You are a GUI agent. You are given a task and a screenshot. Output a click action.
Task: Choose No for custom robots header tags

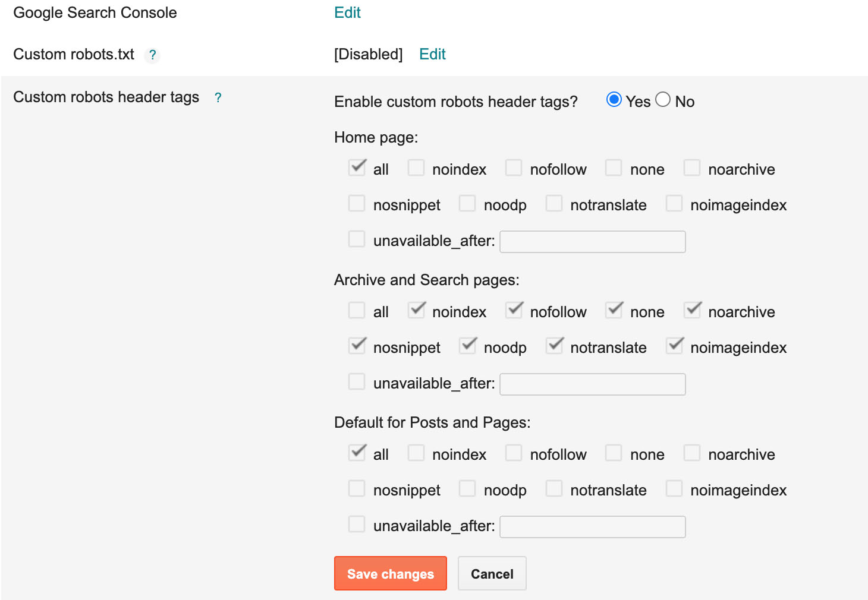click(663, 100)
